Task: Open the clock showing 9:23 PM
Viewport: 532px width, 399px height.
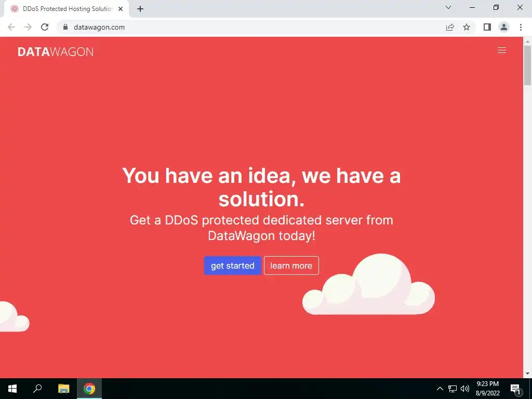Action: [x=487, y=389]
